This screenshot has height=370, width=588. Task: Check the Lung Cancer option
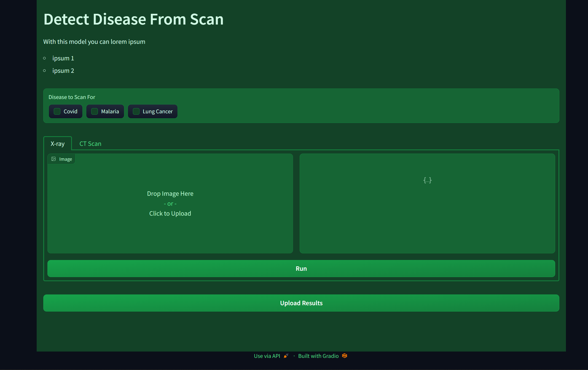(136, 111)
